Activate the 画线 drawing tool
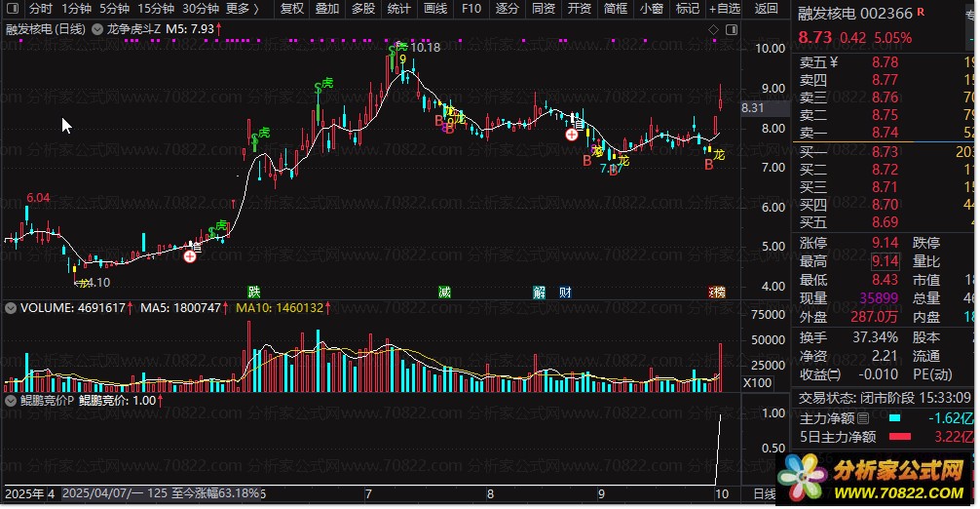 (435, 8)
